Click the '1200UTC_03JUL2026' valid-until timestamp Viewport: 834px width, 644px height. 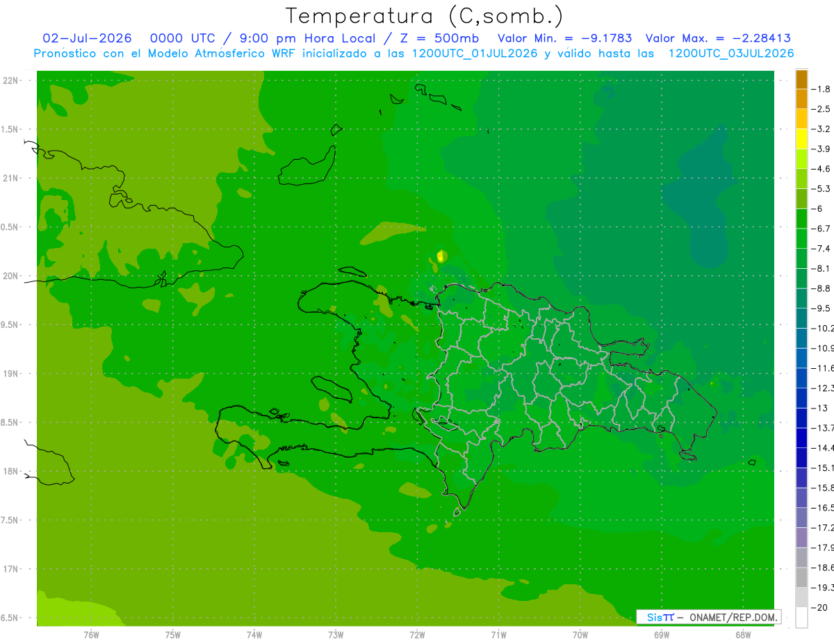click(731, 53)
